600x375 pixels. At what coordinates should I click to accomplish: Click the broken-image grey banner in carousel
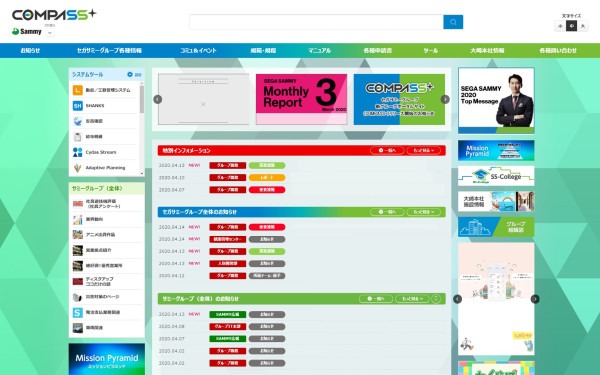pos(204,99)
